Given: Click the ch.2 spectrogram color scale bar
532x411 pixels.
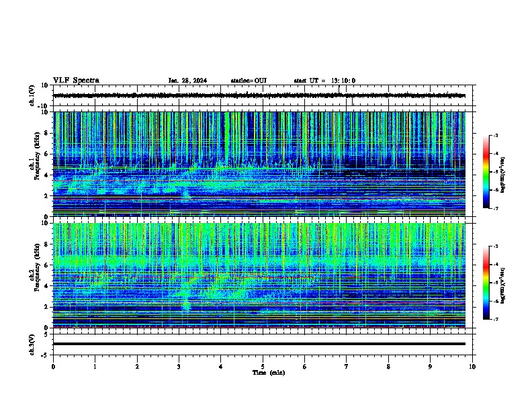Looking at the screenshot, I should tap(486, 283).
